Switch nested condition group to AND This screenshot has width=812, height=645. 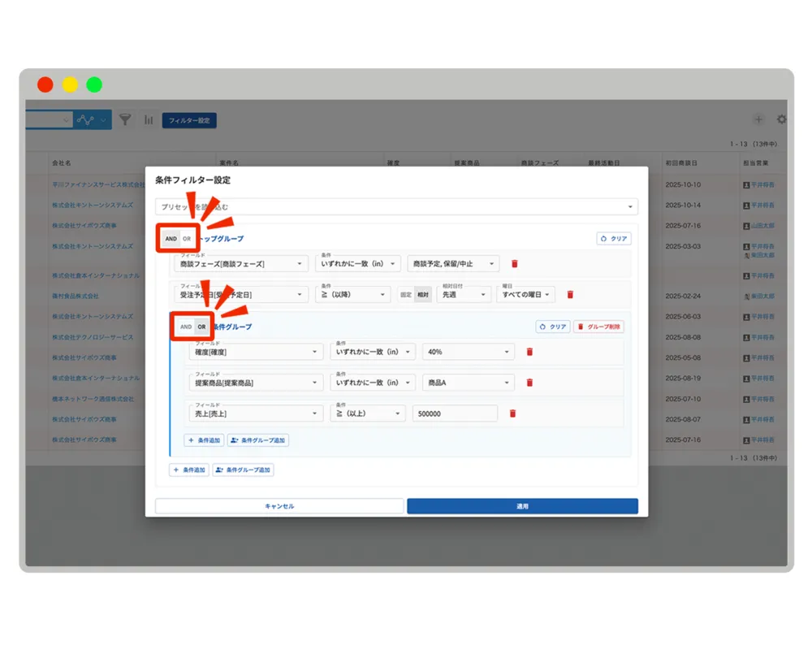(186, 327)
